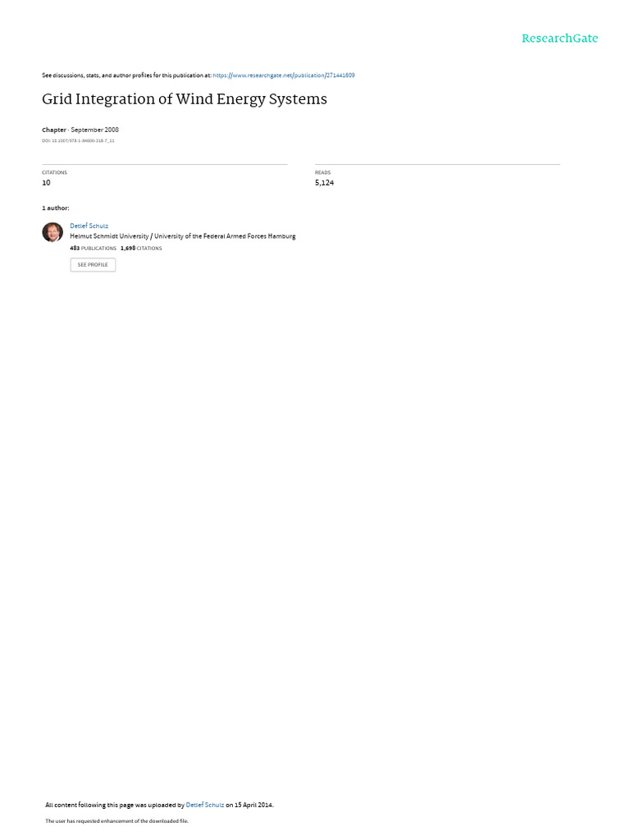Click the Helmut Schmidt University affiliation text
Image resolution: width=630 pixels, height=840 pixels.
[x=183, y=236]
